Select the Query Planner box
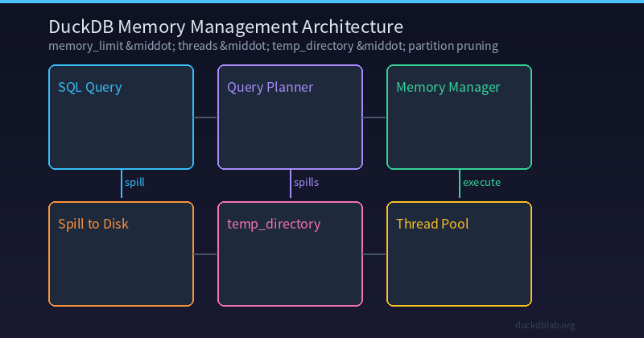The image size is (644, 338). (x=290, y=117)
